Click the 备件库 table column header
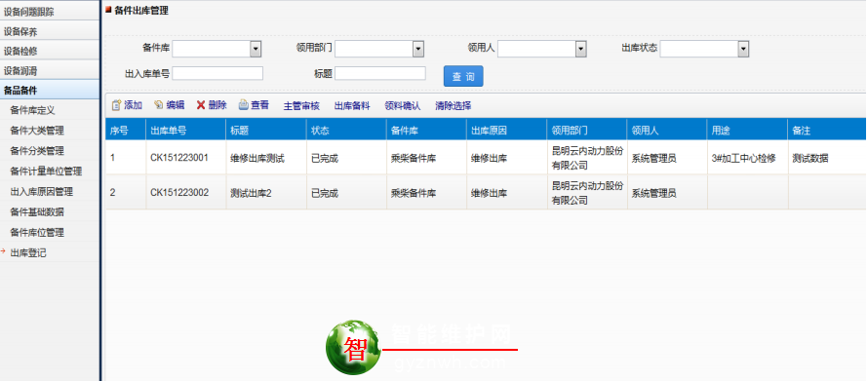Screen dimensions: 868x381 click(x=426, y=131)
